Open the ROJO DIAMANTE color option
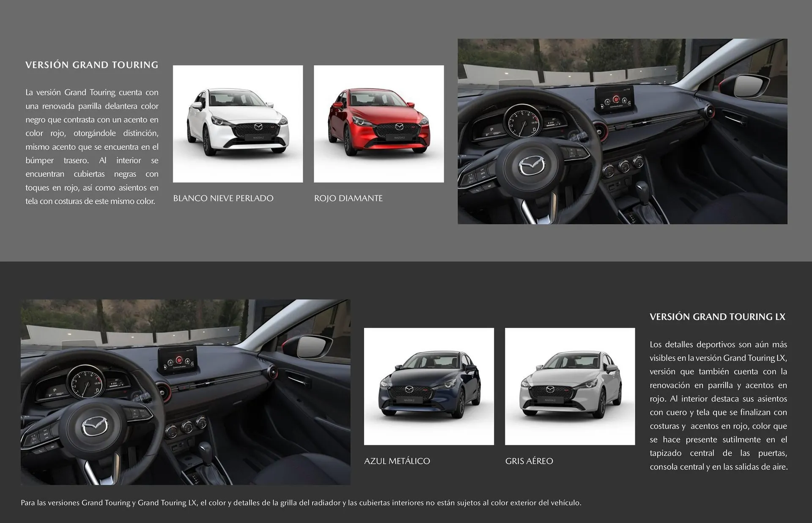 (x=348, y=198)
